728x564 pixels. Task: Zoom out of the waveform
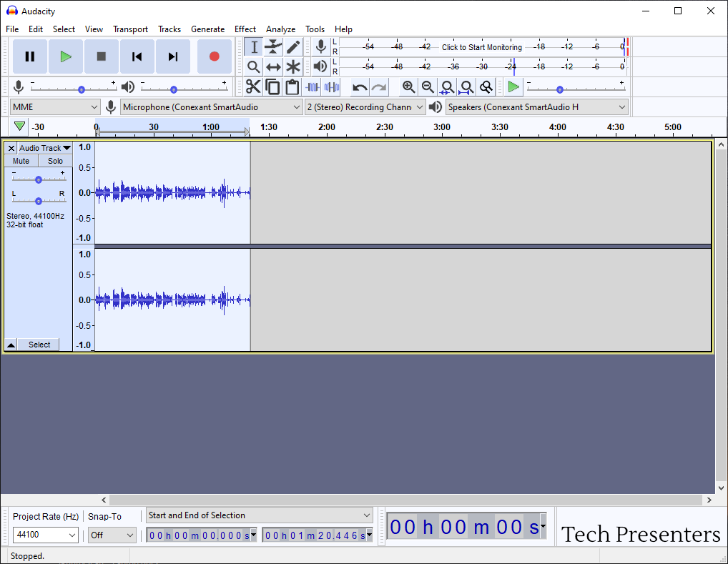tap(428, 86)
